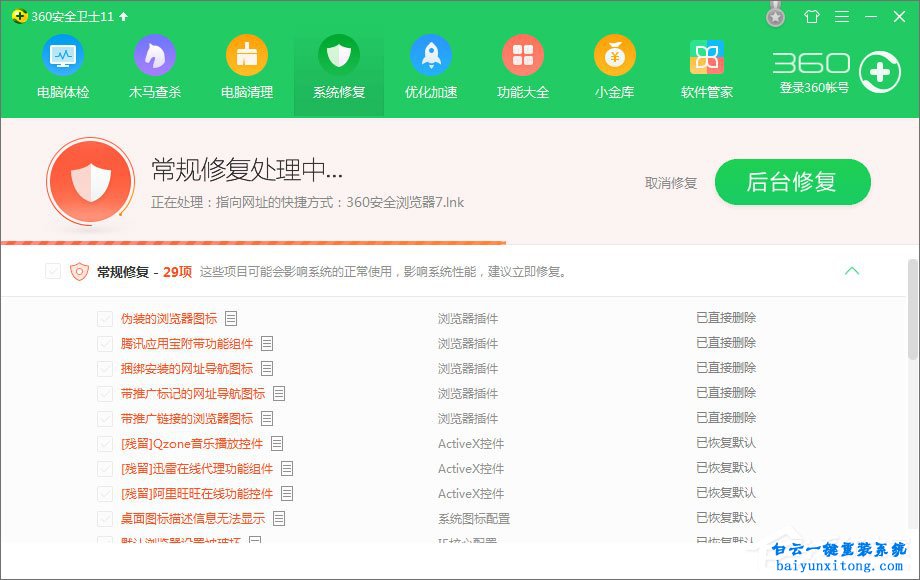The height and width of the screenshot is (580, 920).
Task: Open the skin theme icon in title bar
Action: coord(811,16)
